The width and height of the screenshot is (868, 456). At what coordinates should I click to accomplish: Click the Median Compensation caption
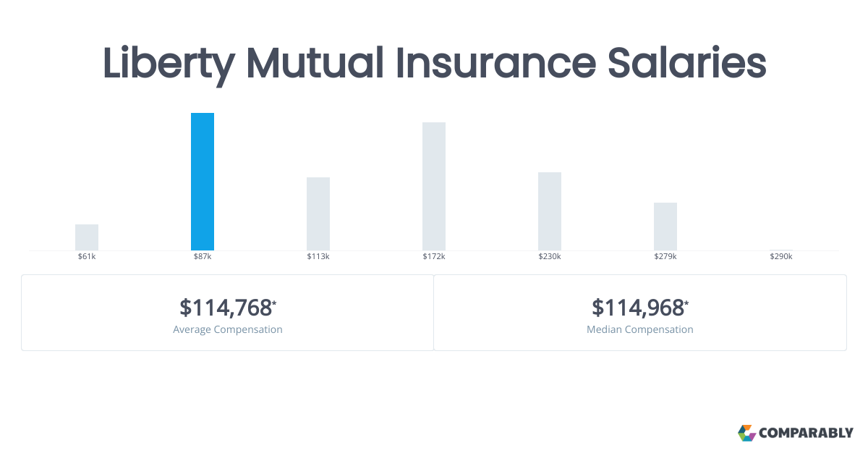pyautogui.click(x=640, y=329)
